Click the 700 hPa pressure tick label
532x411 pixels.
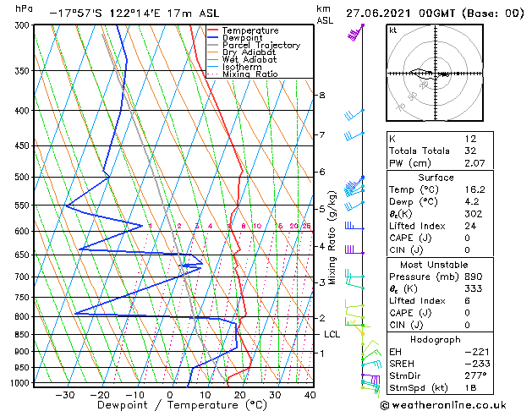pos(24,277)
